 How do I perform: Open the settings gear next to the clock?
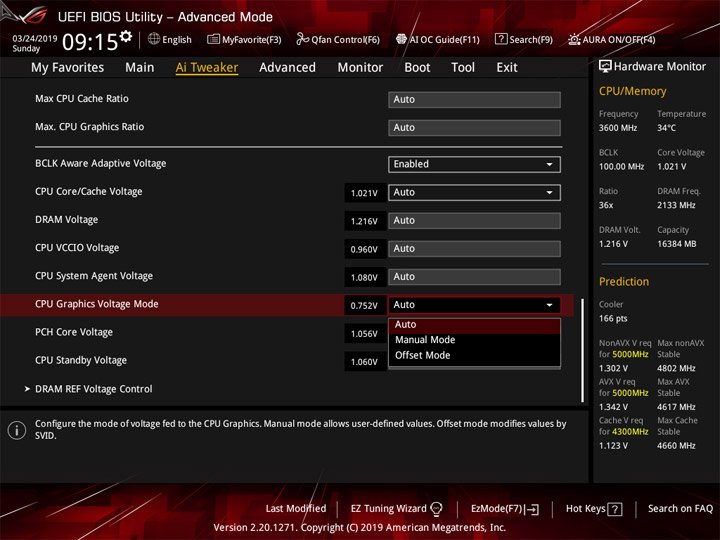(x=126, y=36)
